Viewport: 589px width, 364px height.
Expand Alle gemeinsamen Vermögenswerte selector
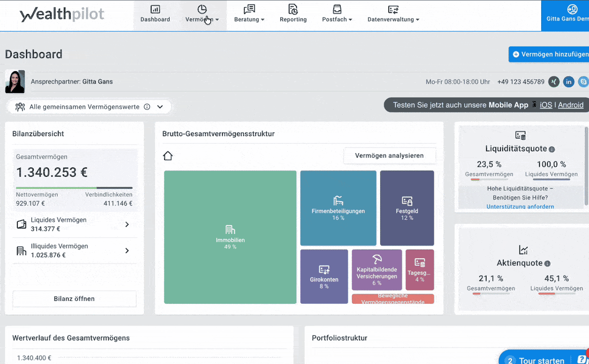click(160, 107)
